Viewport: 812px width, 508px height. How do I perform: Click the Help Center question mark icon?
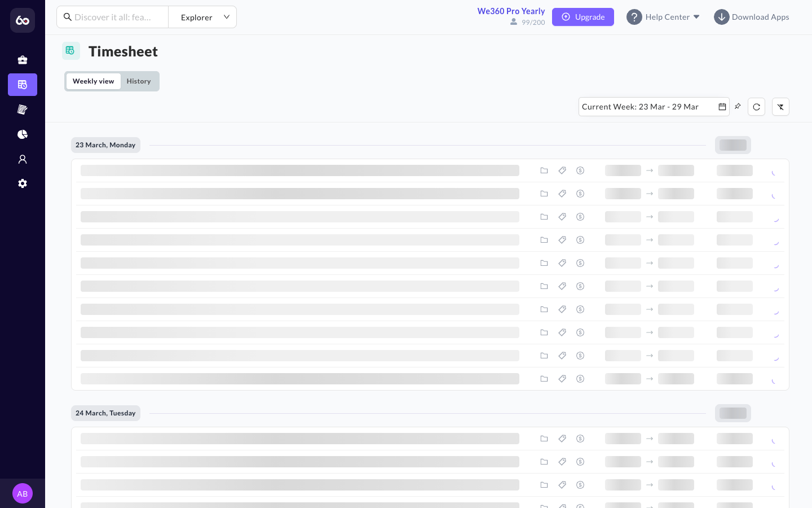[x=634, y=17]
